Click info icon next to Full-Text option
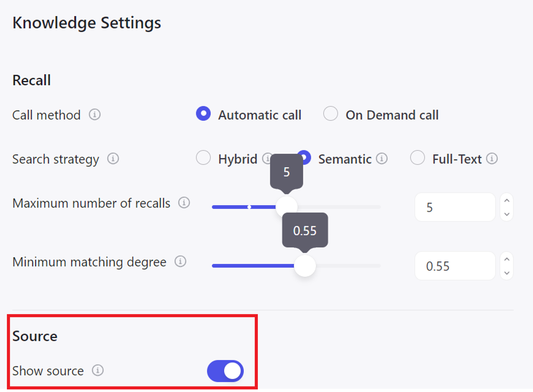 [492, 159]
